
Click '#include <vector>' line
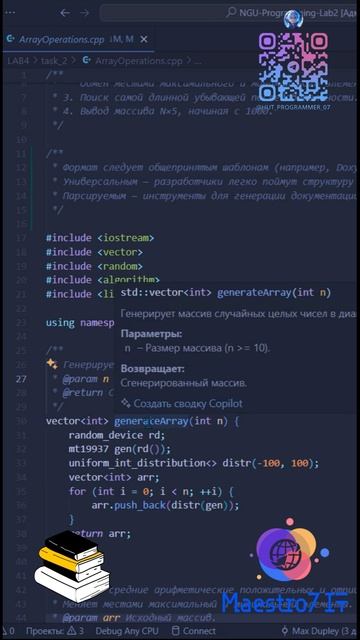coord(94,252)
